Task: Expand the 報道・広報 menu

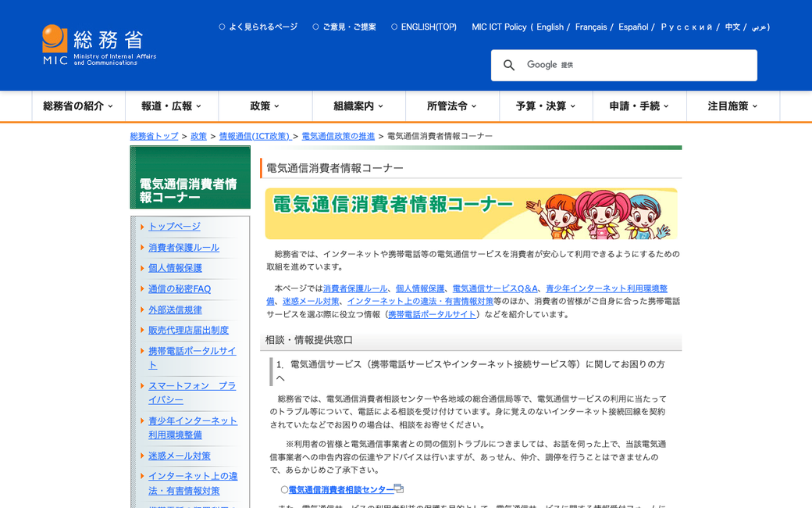Action: (172, 106)
